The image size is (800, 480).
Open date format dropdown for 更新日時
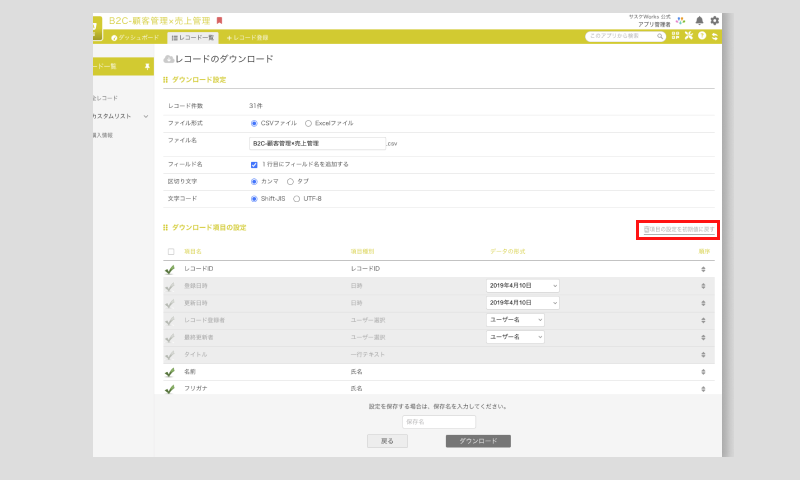(522, 302)
